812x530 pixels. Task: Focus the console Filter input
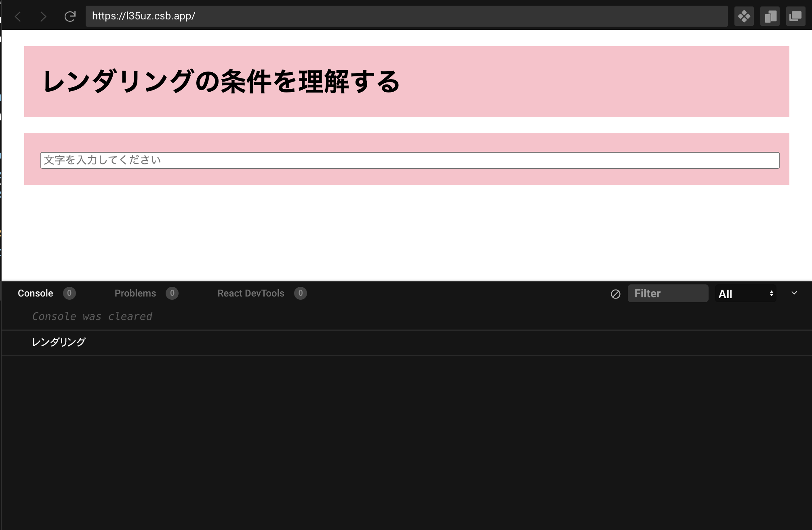click(x=668, y=293)
